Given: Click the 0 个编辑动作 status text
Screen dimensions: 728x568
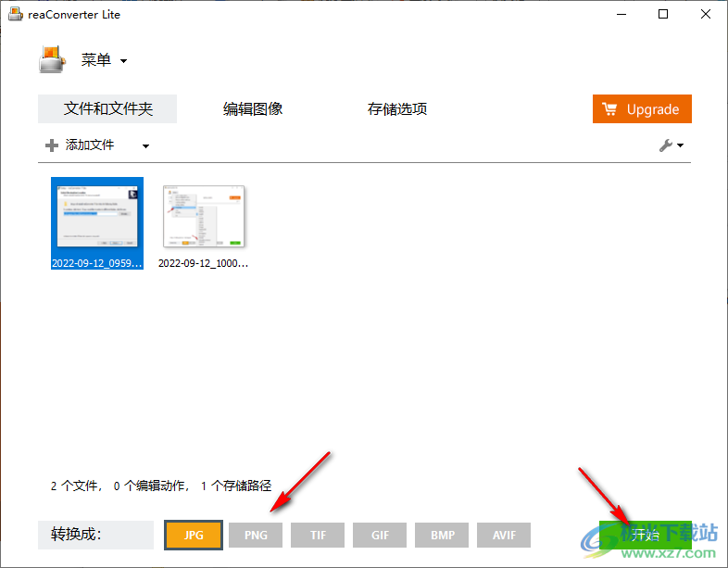Looking at the screenshot, I should pos(151,486).
